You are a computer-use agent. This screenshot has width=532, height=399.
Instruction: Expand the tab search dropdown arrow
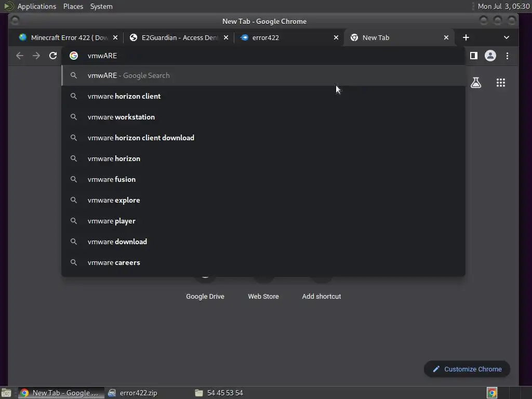tap(506, 37)
